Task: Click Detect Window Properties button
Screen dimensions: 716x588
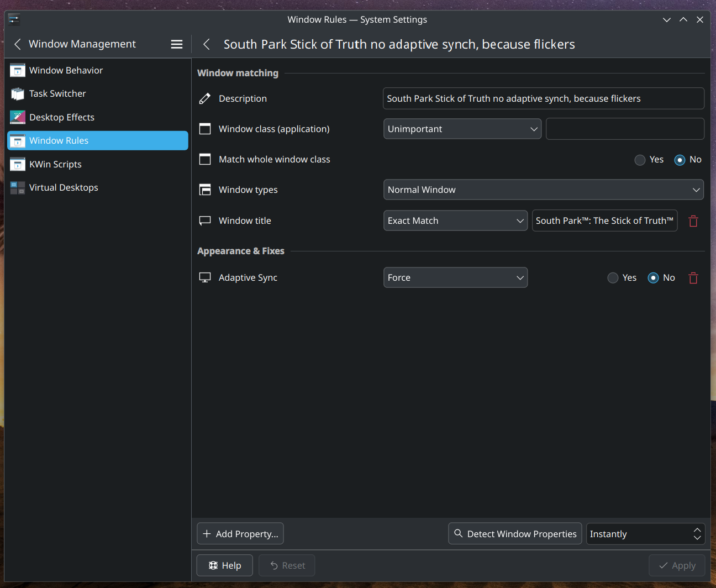Action: [515, 534]
